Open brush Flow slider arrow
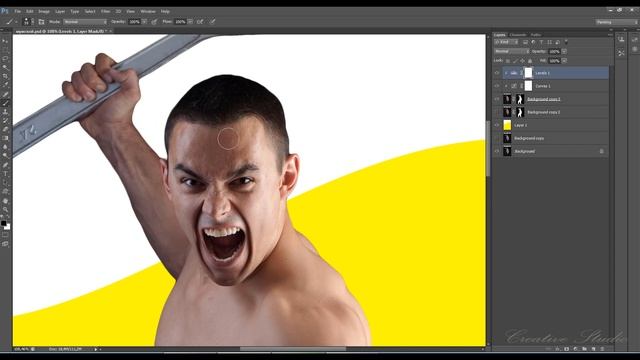 coord(190,22)
